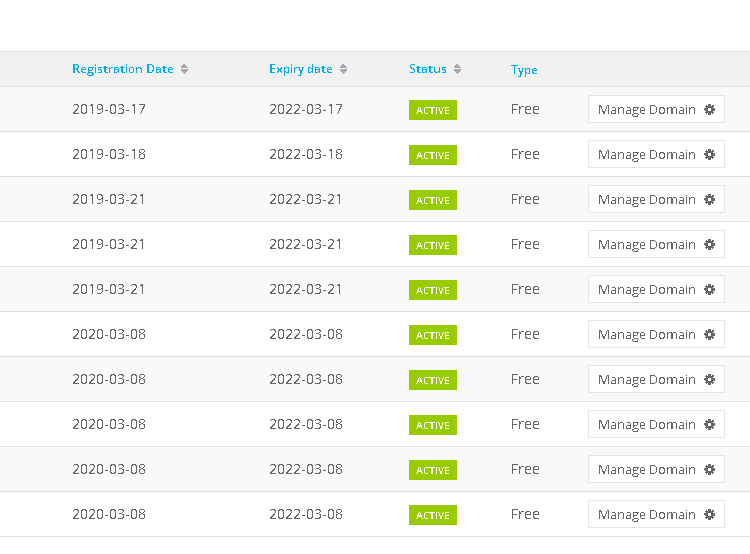This screenshot has width=750, height=554.
Task: Click the gear icon in the last table row
Action: (709, 514)
